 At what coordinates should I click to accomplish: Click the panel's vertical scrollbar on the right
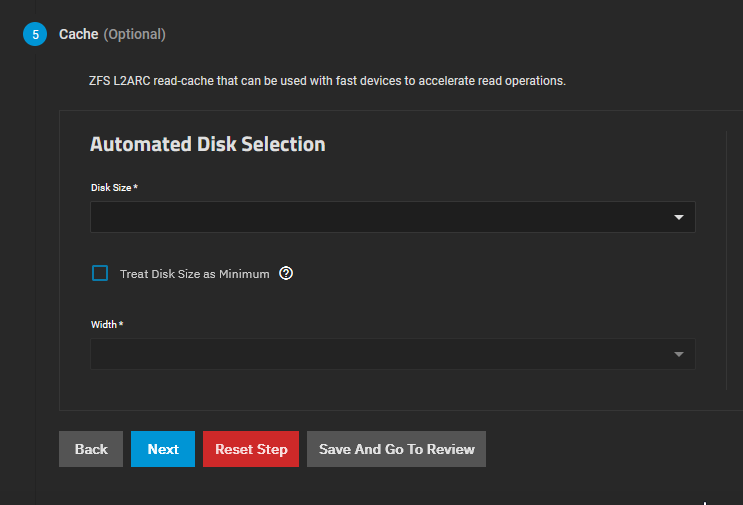click(727, 258)
